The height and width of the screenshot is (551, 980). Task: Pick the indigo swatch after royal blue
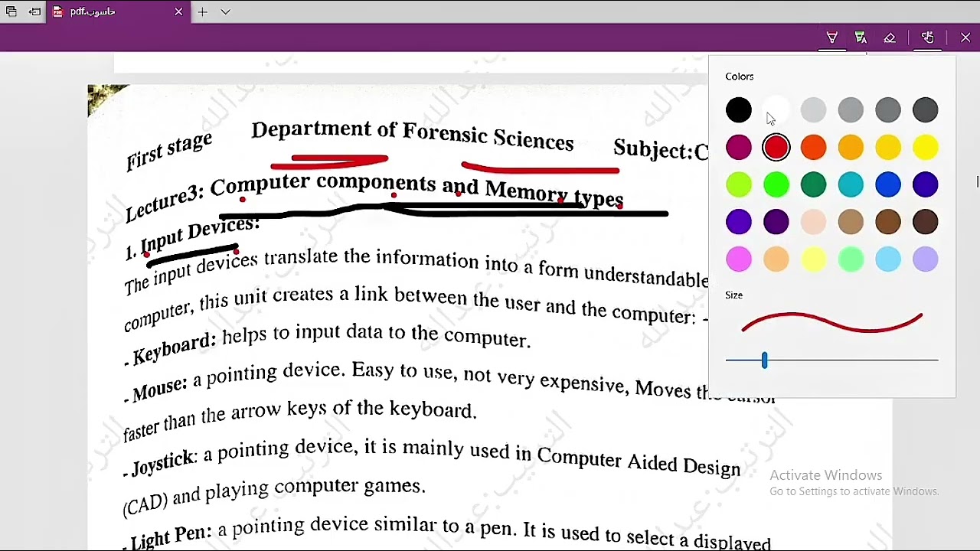coord(926,184)
